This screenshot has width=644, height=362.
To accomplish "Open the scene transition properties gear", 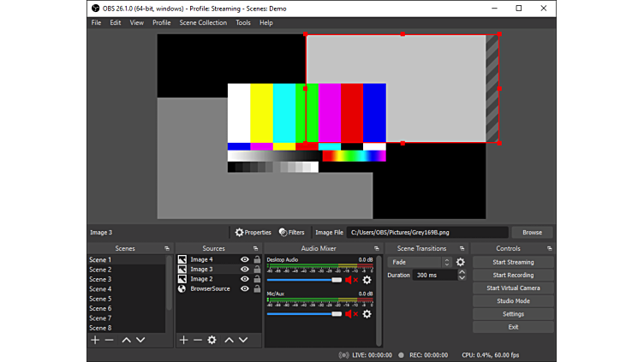I will [461, 263].
